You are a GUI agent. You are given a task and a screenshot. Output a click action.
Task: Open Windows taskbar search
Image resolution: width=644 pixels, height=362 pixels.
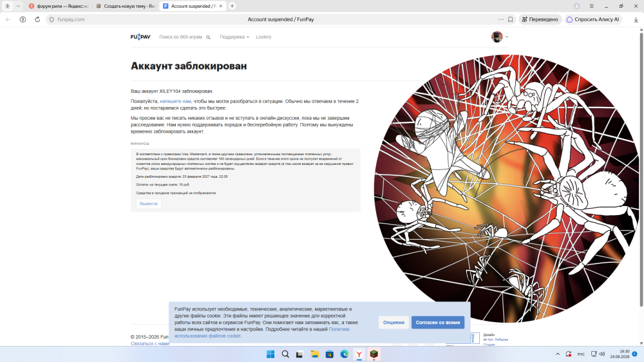(x=285, y=354)
